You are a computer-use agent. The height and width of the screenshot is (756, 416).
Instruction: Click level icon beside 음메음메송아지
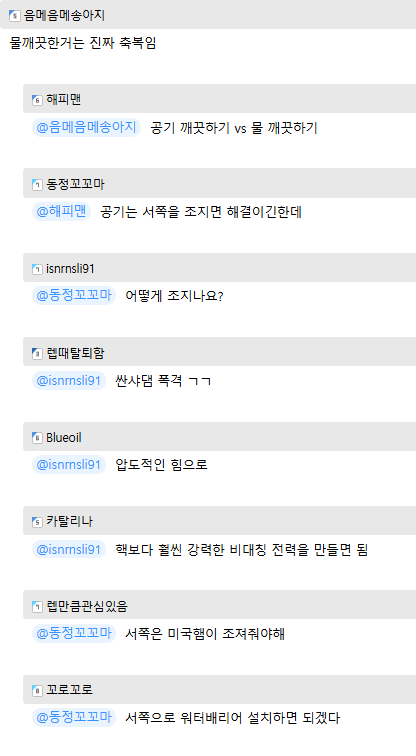[14, 16]
